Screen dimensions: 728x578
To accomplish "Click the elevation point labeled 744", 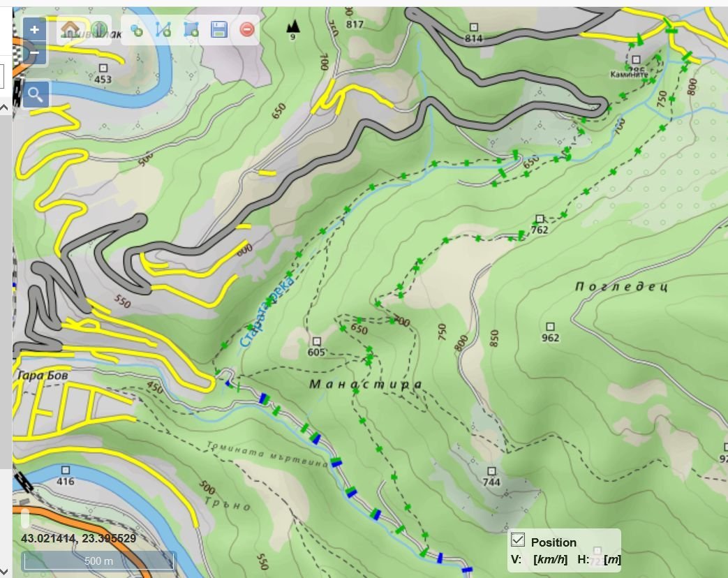I will pos(491,471).
